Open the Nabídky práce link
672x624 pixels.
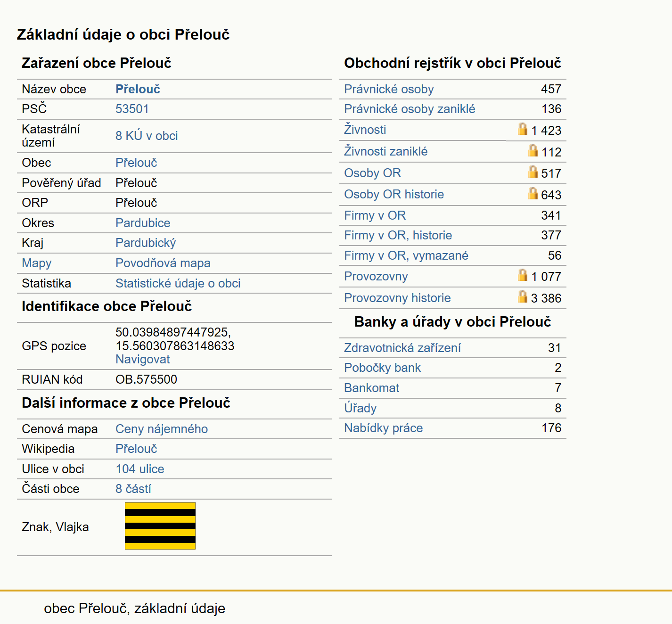[384, 428]
